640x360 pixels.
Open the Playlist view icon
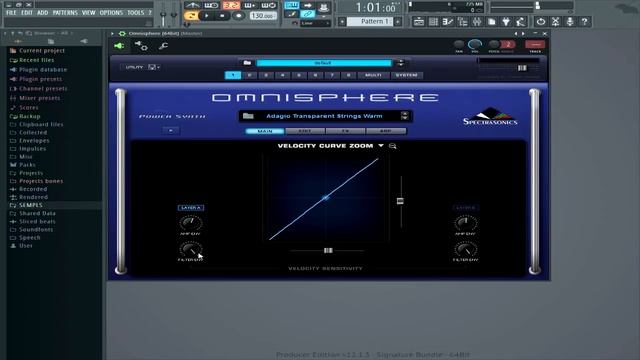click(x=419, y=21)
